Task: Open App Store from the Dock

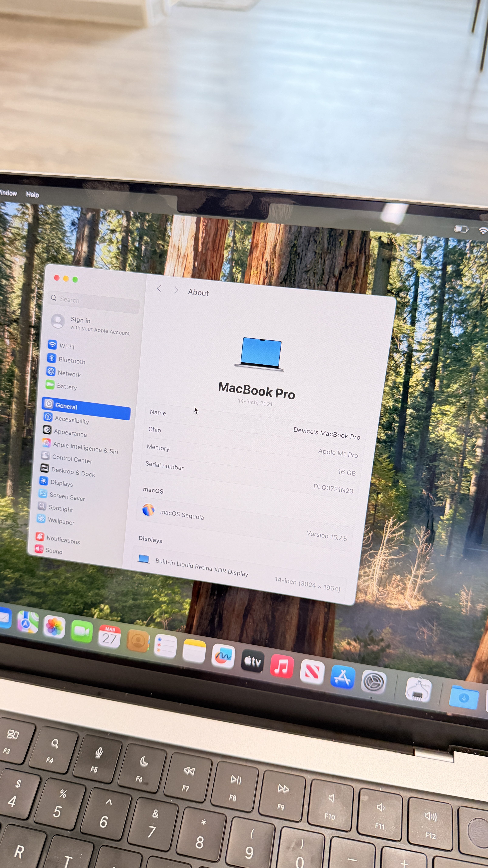Action: click(x=342, y=677)
